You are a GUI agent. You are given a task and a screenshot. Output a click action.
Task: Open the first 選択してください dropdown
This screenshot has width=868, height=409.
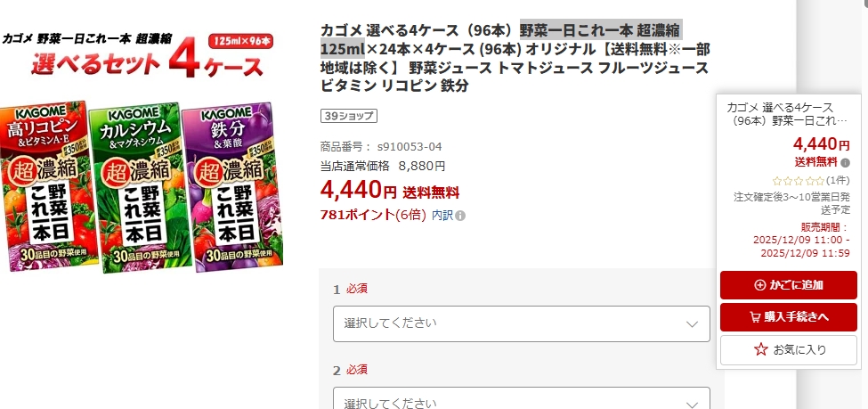pyautogui.click(x=521, y=323)
